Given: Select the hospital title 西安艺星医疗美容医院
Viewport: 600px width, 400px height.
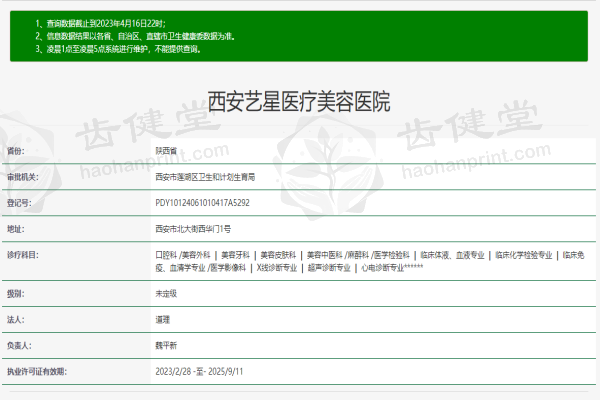Looking at the screenshot, I should click(x=299, y=102).
